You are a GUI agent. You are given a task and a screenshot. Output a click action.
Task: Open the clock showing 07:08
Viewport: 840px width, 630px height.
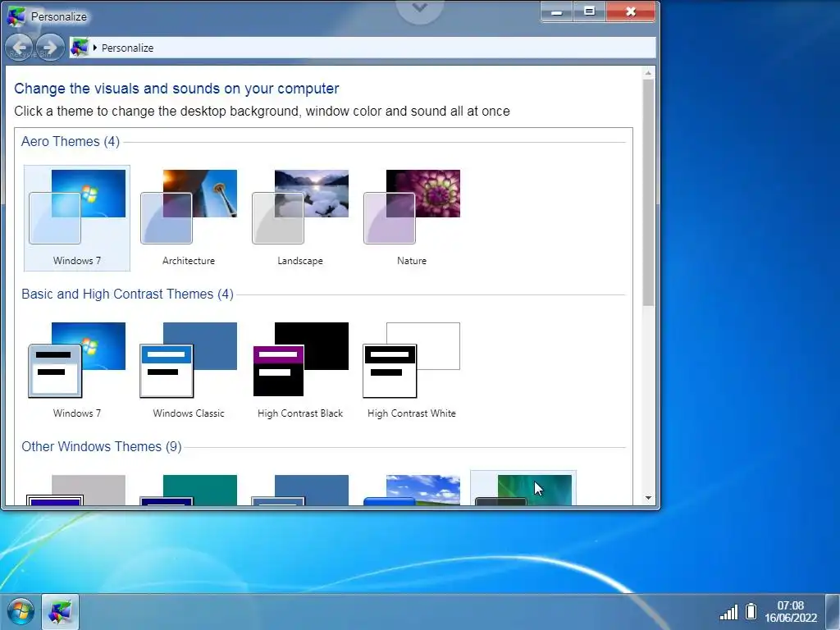(x=791, y=611)
